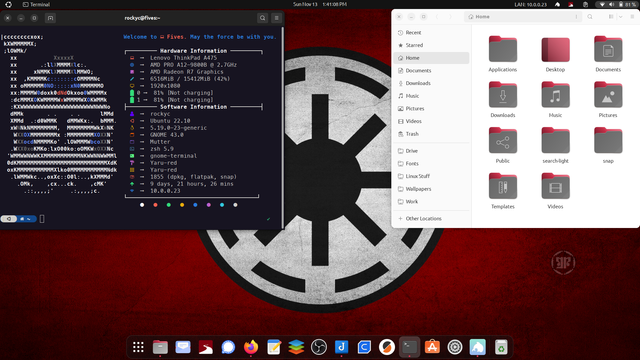640x360 pixels.
Task: Open Videos in Files sidebar
Action: coord(431,121)
